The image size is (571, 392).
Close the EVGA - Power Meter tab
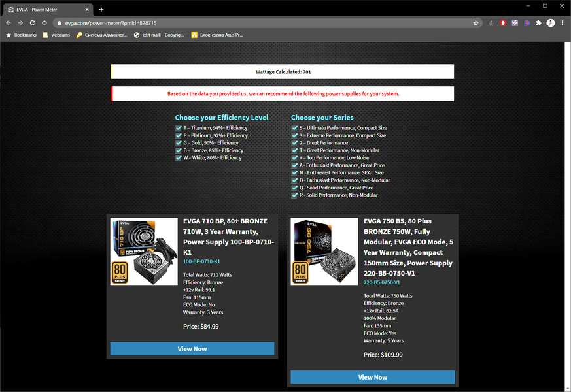[x=87, y=10]
